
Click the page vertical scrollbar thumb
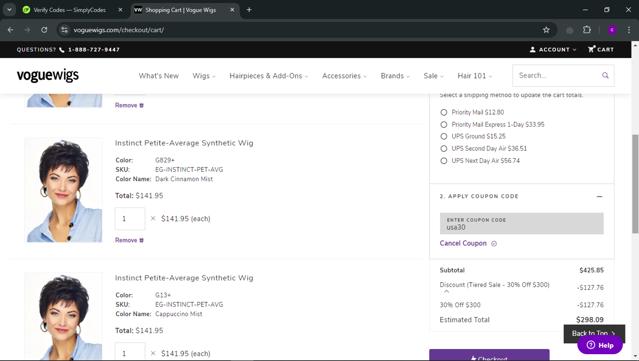click(x=635, y=184)
